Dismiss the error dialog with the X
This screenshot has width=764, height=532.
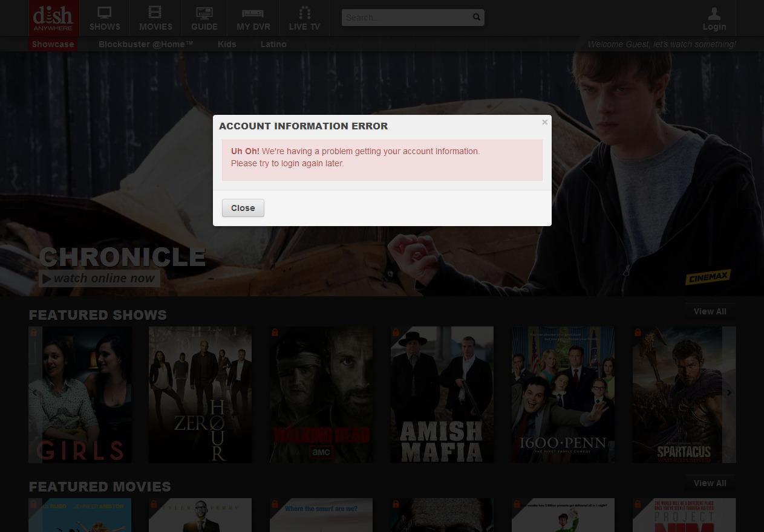point(544,122)
